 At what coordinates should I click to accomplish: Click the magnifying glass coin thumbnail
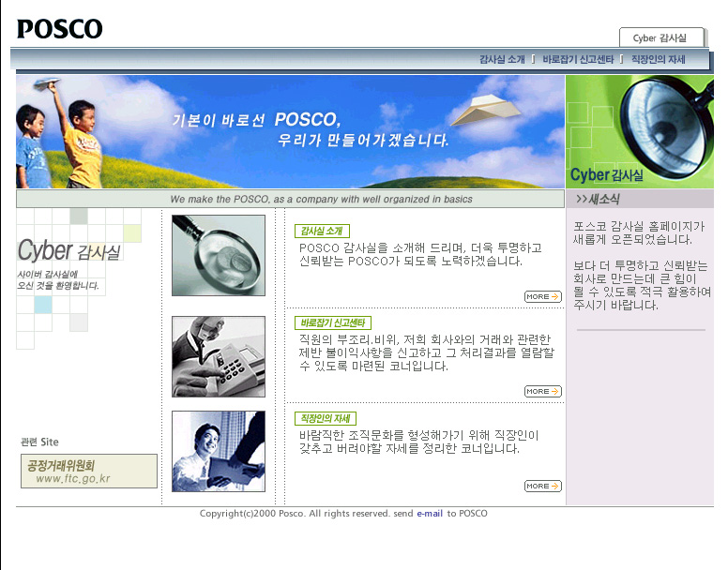tap(219, 255)
